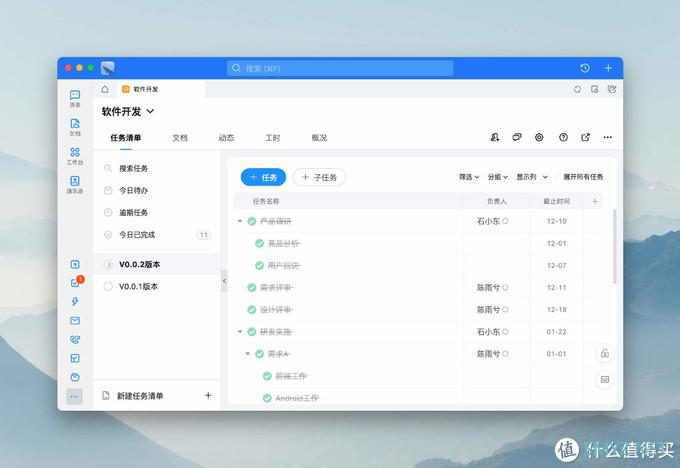Viewport: 680px width, 468px height.
Task: Open project group chat icon
Action: (x=517, y=137)
